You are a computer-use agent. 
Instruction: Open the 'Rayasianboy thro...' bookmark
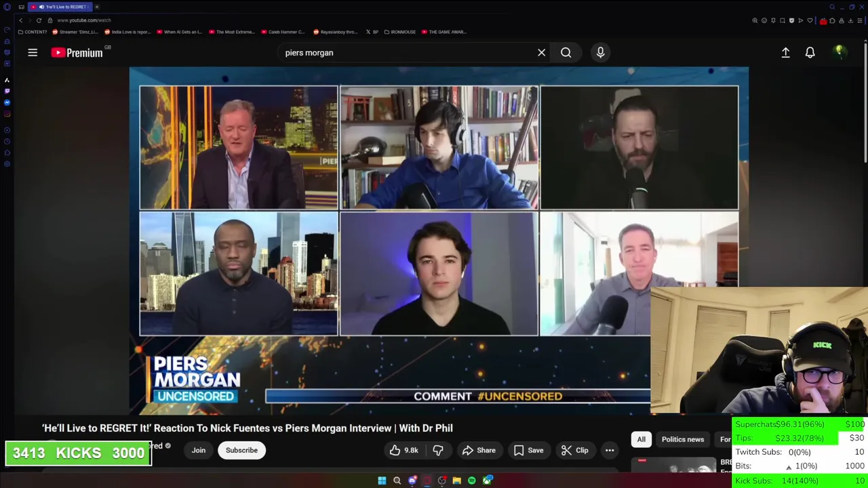[335, 32]
